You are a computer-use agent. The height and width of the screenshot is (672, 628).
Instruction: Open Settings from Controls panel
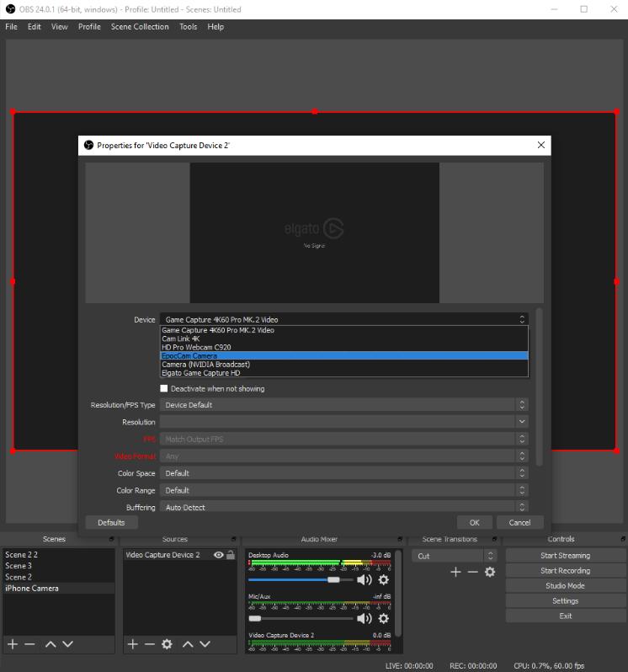point(566,601)
